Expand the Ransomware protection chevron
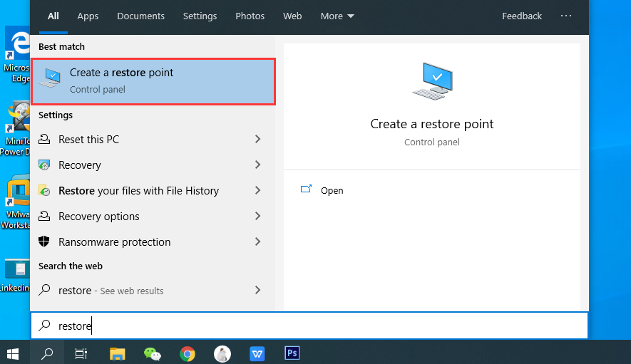Screen dimensions: 631x364 (x=257, y=241)
